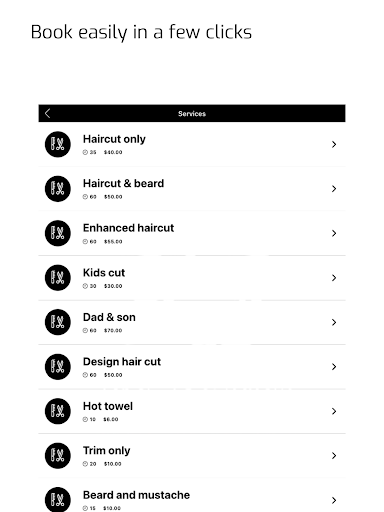
Task: Select the Hot towel service title
Action: pyautogui.click(x=108, y=406)
